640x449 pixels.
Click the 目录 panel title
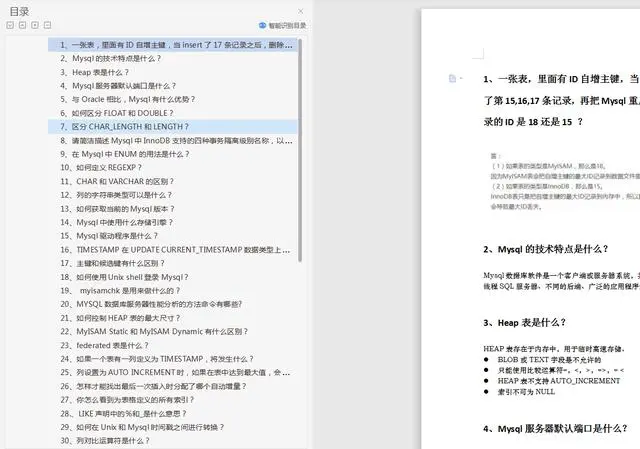pyautogui.click(x=19, y=11)
